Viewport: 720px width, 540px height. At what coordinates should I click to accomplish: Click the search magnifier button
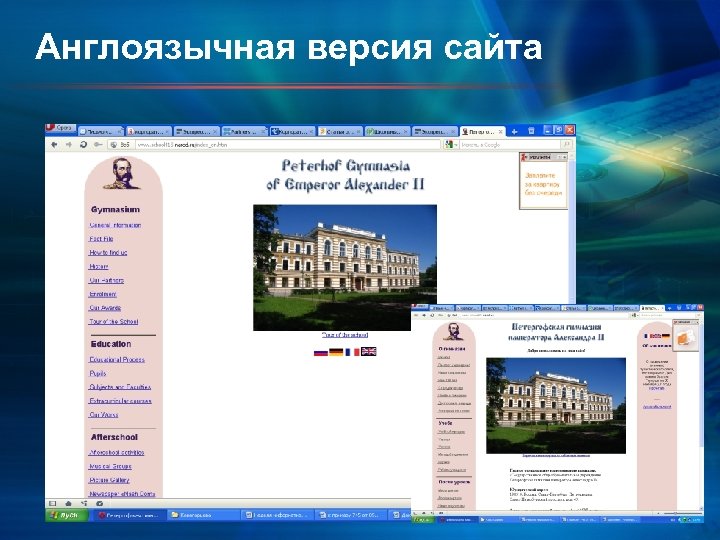567,145
